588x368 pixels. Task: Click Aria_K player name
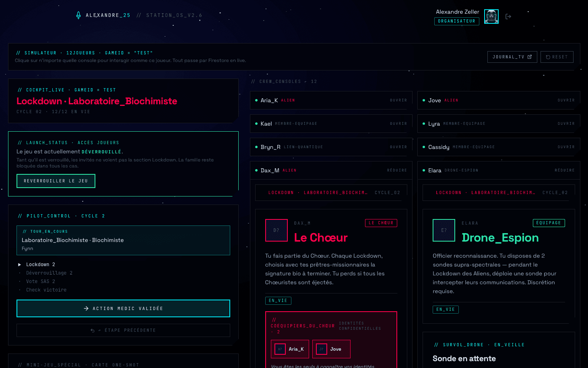click(269, 100)
